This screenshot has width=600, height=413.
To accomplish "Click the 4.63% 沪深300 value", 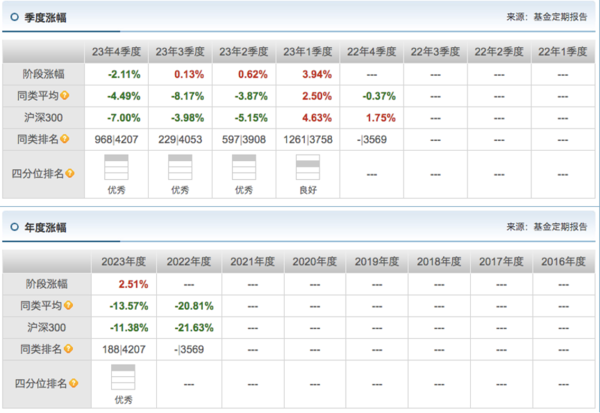I will pyautogui.click(x=317, y=118).
